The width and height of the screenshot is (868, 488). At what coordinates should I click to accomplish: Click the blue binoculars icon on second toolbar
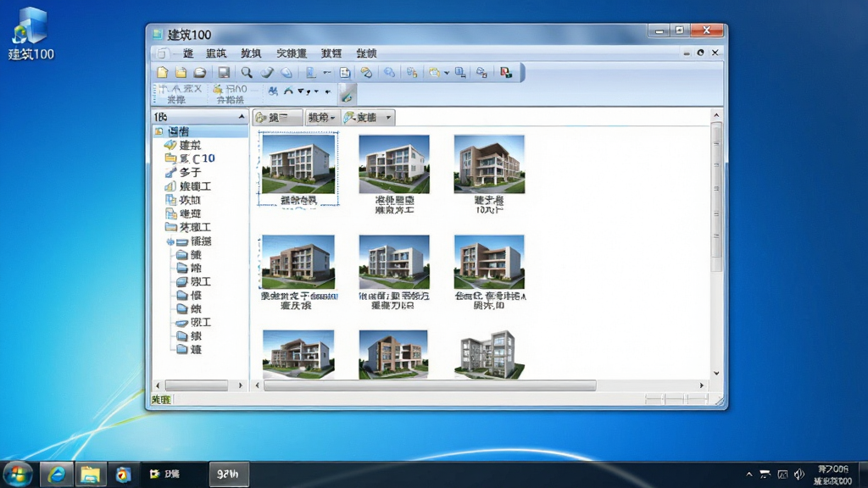pos(273,91)
